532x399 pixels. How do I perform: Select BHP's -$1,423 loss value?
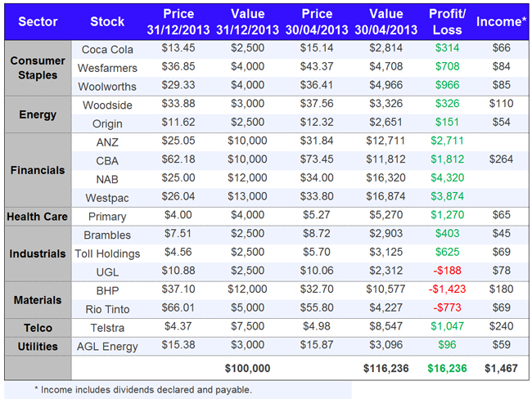click(x=446, y=290)
